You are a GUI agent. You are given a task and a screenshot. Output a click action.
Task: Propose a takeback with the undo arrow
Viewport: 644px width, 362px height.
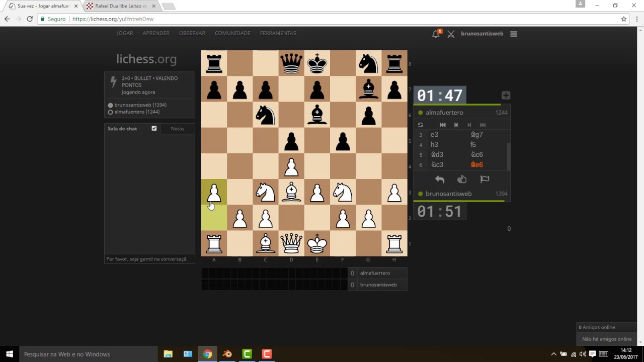tap(440, 179)
